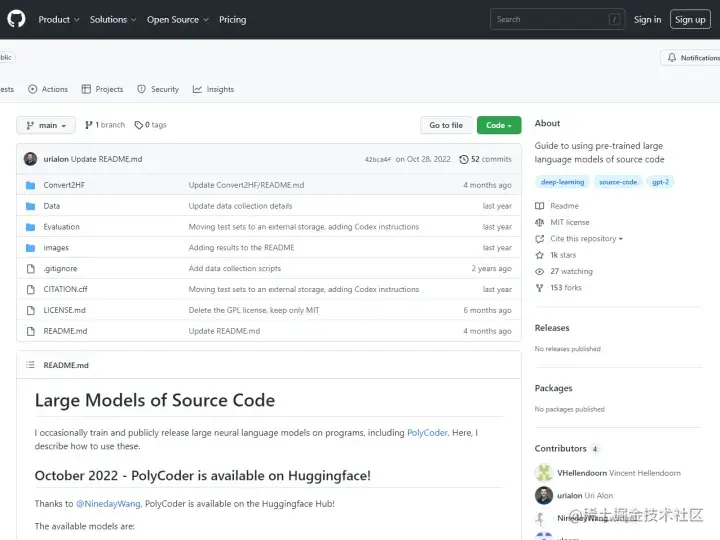Click the commit history clock icon
Image resolution: width=720 pixels, height=540 pixels.
pos(464,159)
